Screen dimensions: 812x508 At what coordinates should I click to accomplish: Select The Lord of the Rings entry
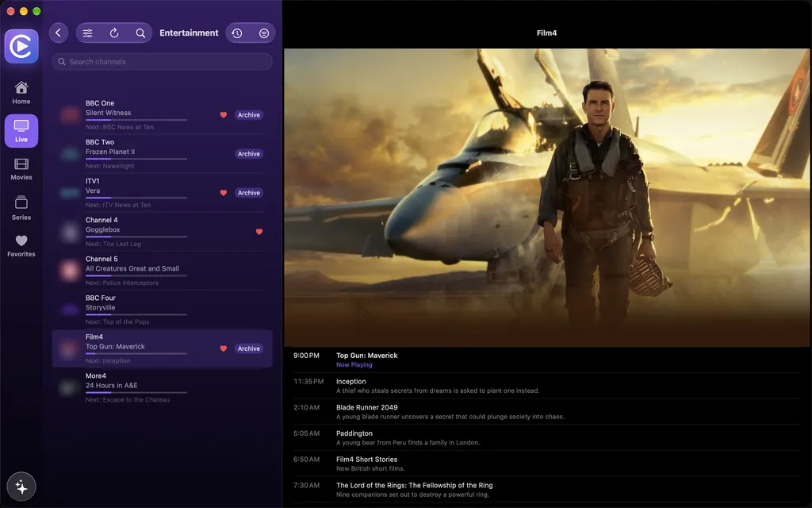click(546, 489)
